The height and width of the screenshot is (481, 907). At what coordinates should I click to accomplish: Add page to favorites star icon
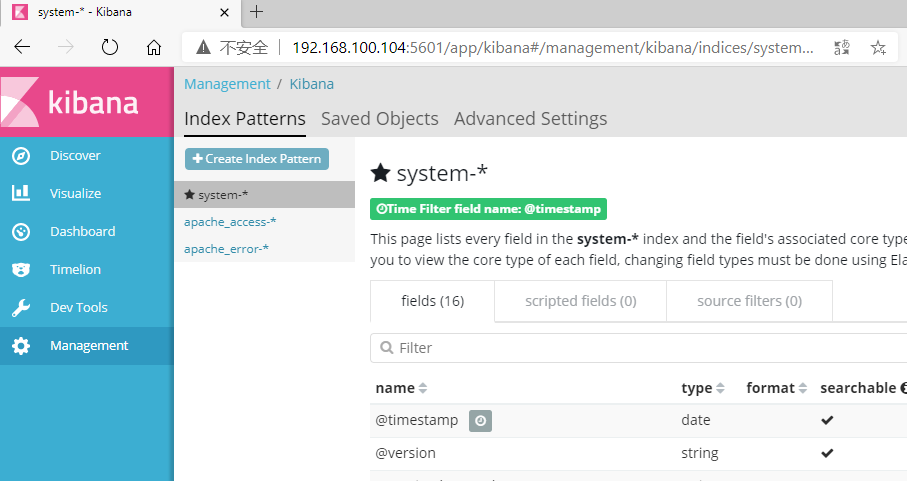878,47
